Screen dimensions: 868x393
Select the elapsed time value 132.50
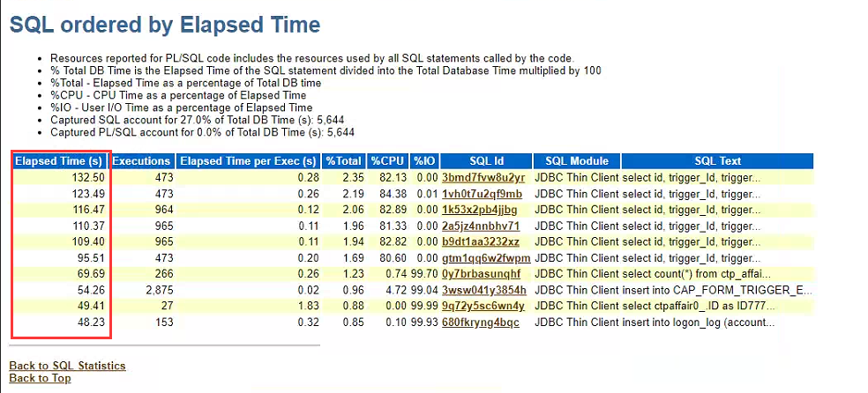click(88, 177)
